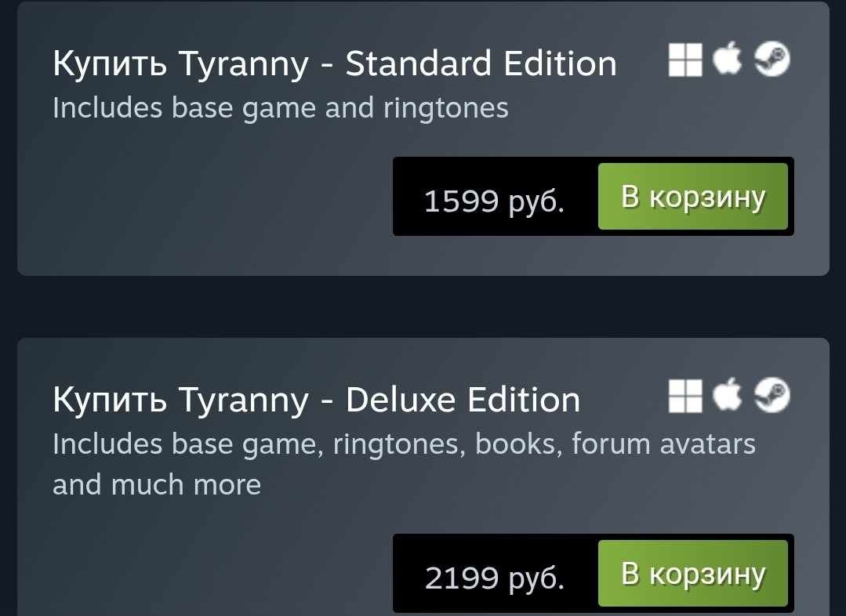Add Standard Edition to cart via В корзину
Screen dimensions: 846x616
click(x=693, y=197)
